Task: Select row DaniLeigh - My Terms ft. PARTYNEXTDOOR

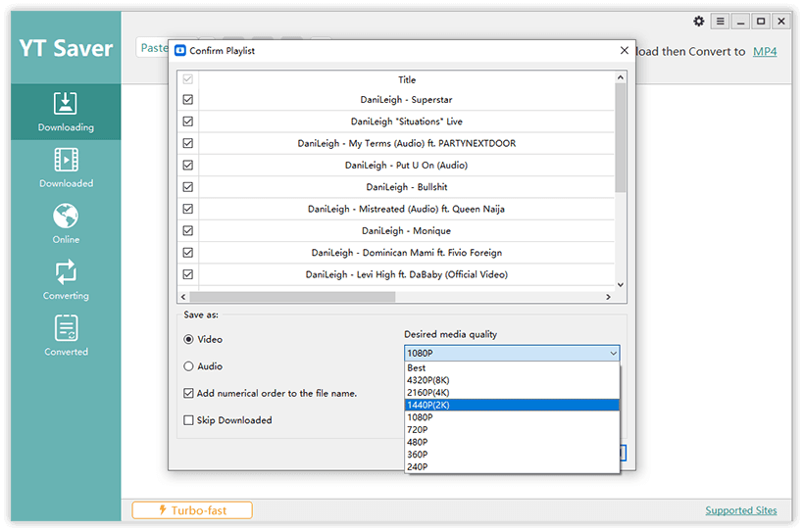Action: [x=406, y=143]
